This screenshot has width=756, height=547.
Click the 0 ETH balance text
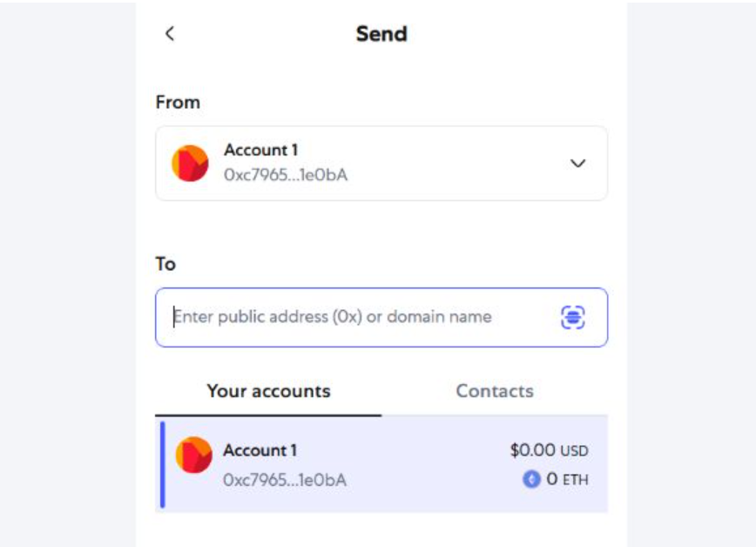(567, 479)
